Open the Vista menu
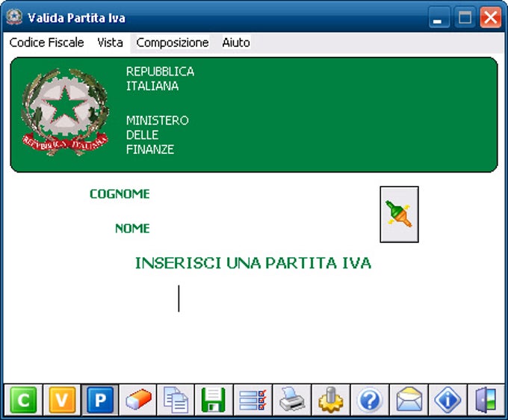 click(x=110, y=43)
